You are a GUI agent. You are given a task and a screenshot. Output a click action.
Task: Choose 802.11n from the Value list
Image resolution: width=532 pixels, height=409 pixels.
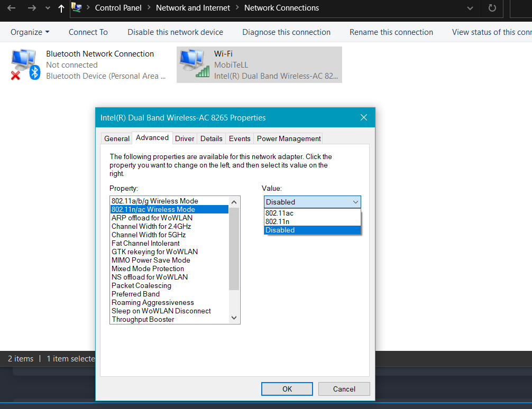[312, 221]
